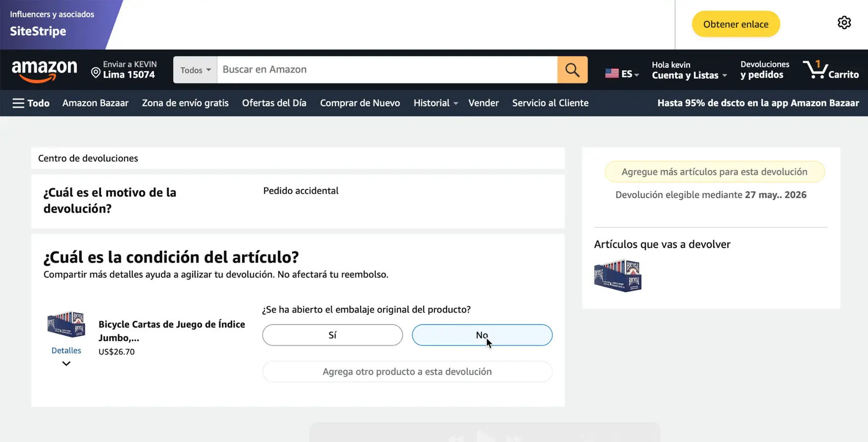868x442 pixels.
Task: Click the search magnifier button
Action: click(572, 69)
